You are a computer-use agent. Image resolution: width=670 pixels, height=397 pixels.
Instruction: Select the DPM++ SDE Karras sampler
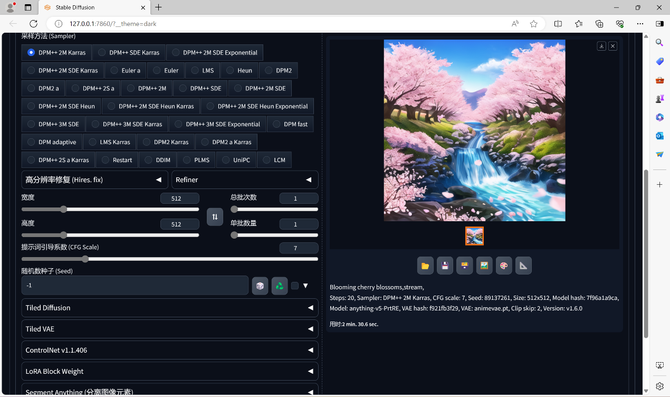click(x=129, y=53)
